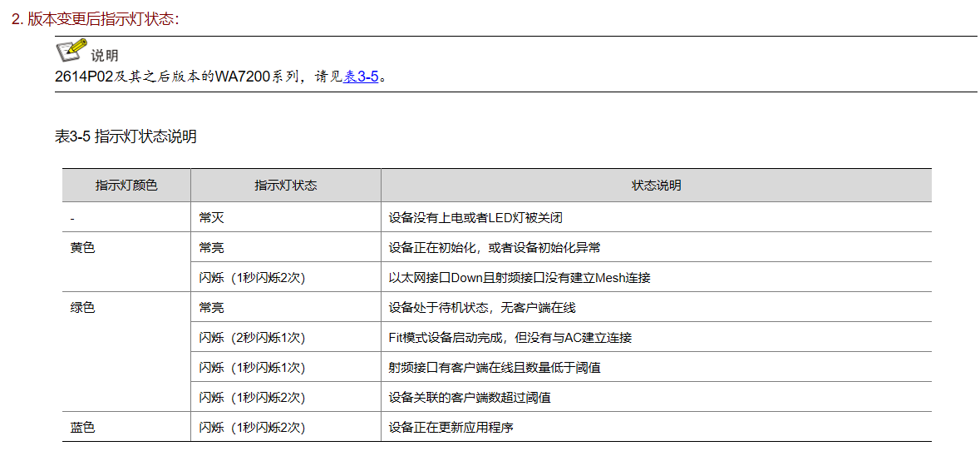Click the text 设备正在更新应用程序
Image resolution: width=980 pixels, height=456 pixels.
point(451,427)
